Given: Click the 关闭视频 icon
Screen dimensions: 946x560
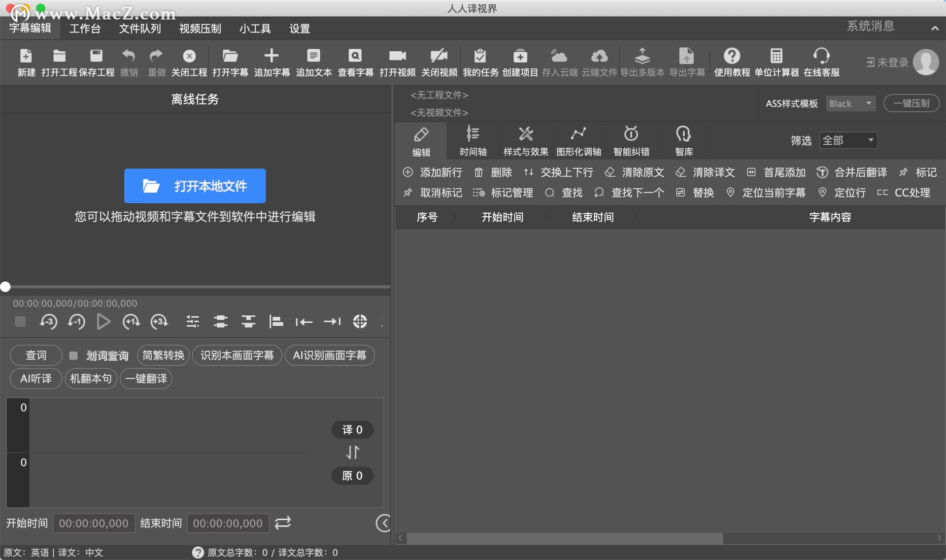Looking at the screenshot, I should click(x=439, y=56).
